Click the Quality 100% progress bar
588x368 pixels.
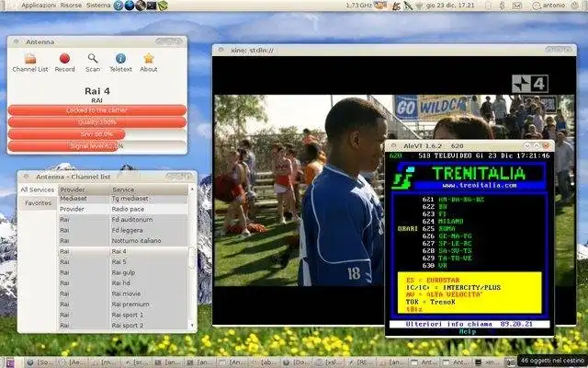97,122
